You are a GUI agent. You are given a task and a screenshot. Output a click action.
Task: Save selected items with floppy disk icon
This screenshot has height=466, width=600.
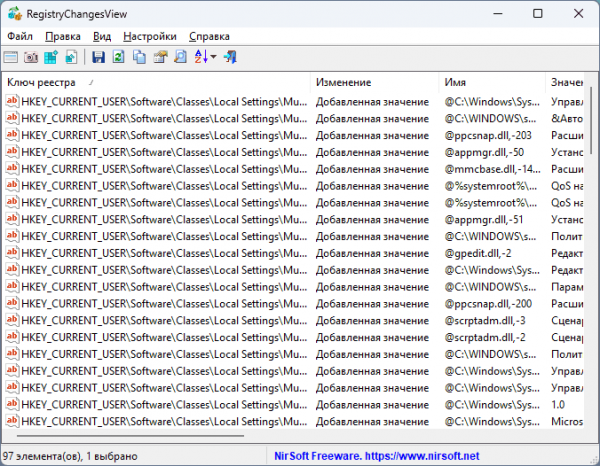[x=98, y=57]
